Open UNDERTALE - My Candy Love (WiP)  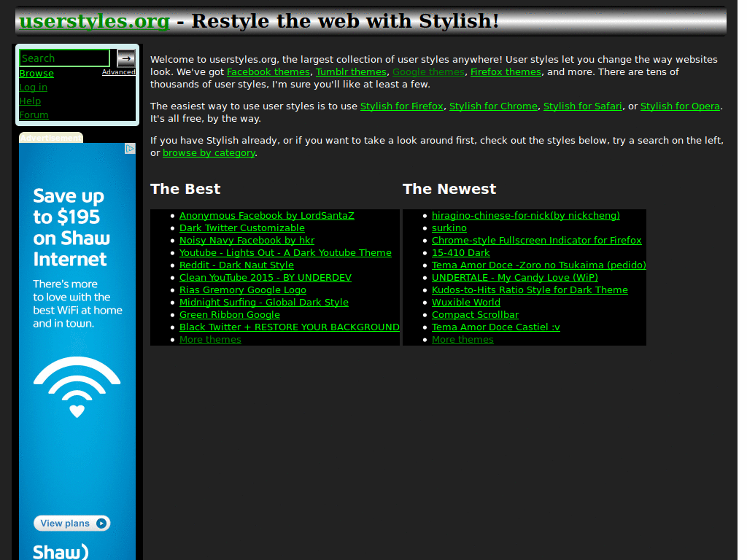point(515,278)
